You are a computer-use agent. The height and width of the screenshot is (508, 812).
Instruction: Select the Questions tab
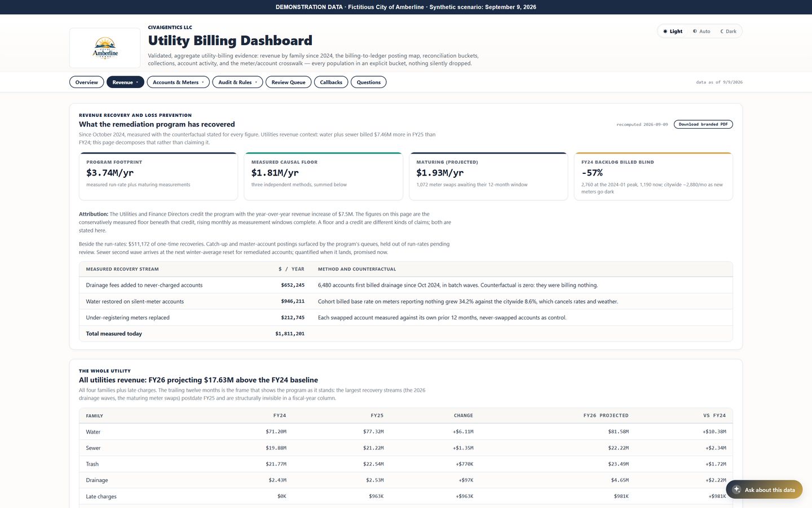[369, 82]
